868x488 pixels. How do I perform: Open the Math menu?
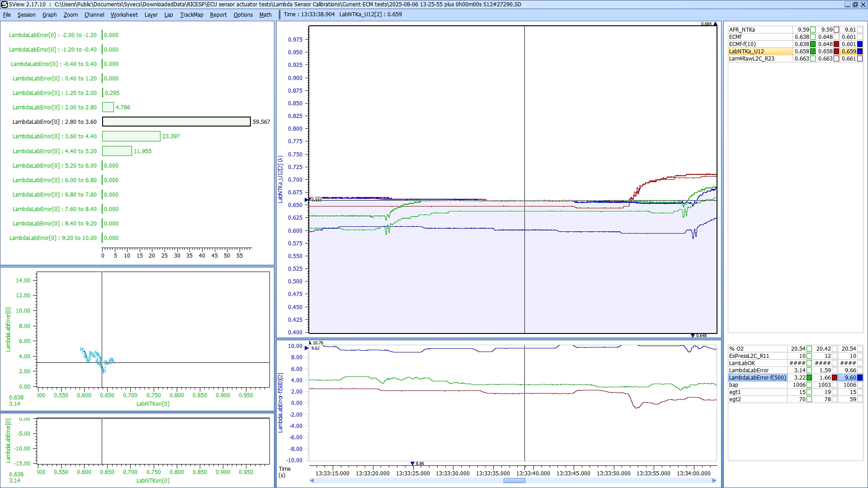[265, 14]
